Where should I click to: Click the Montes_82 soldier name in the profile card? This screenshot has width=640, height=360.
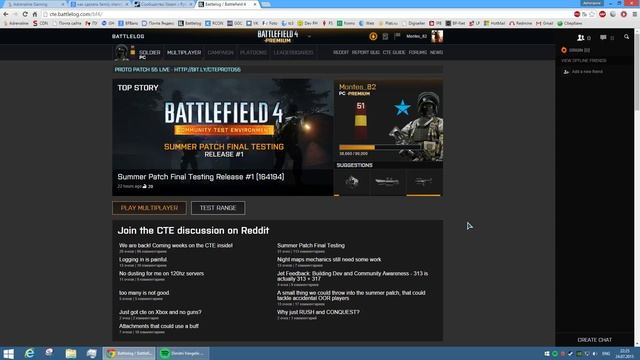(x=358, y=87)
